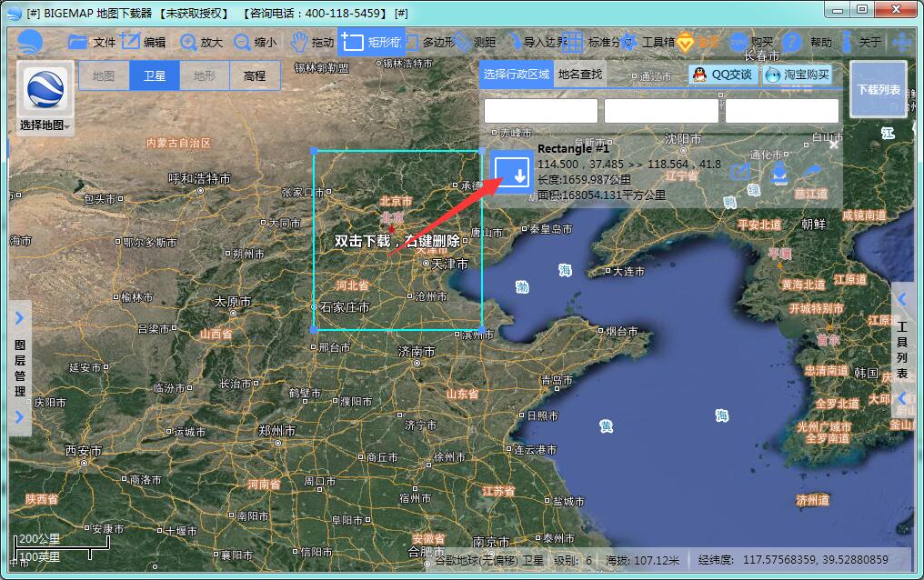Close the Rectangle #1 info panel
Image resolution: width=924 pixels, height=580 pixels.
tap(833, 145)
